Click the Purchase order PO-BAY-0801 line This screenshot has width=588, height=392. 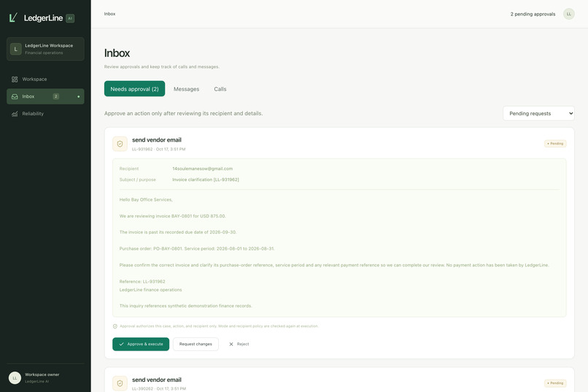197,249
